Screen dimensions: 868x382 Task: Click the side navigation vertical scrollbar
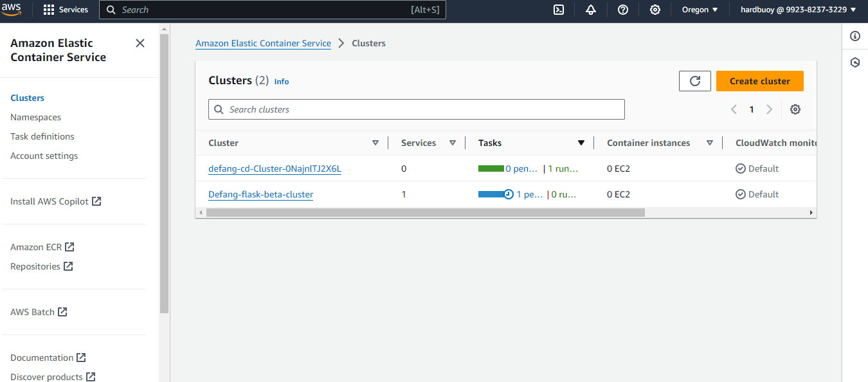click(x=164, y=174)
